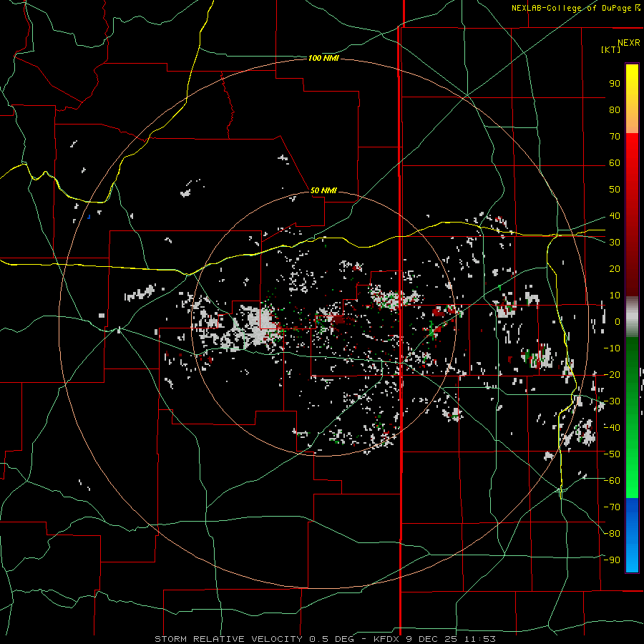Image resolution: width=644 pixels, height=644 pixels.
Task: Click the 20 value on velocity scale
Action: pos(615,269)
